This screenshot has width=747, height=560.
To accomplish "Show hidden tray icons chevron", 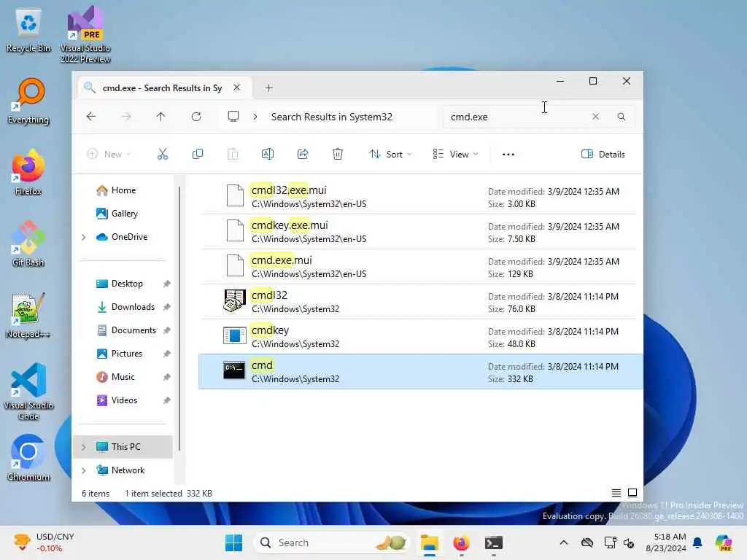I will pos(564,542).
